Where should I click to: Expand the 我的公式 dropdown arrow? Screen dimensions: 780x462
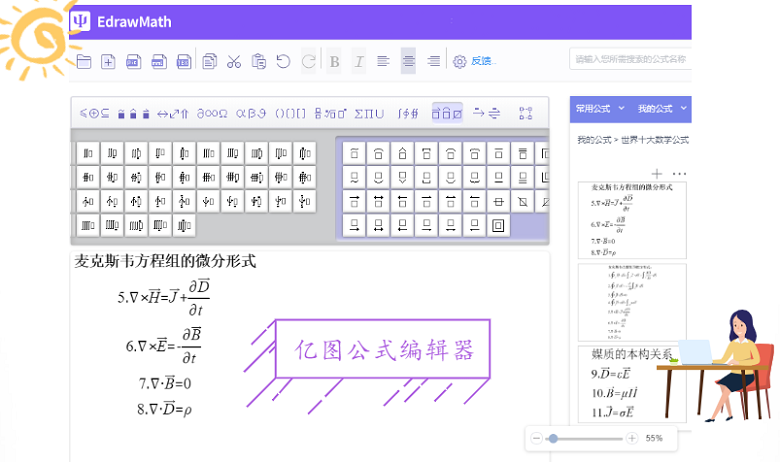click(x=683, y=108)
